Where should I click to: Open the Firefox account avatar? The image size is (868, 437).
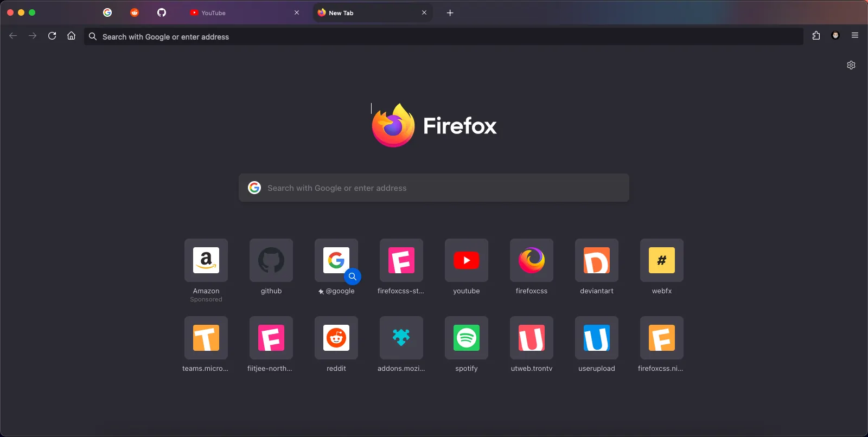[835, 36]
